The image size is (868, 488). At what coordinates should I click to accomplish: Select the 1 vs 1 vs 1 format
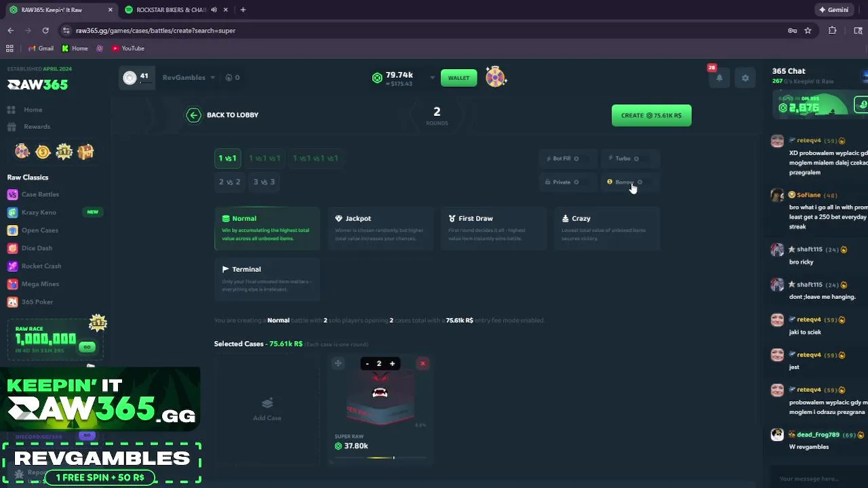(264, 159)
